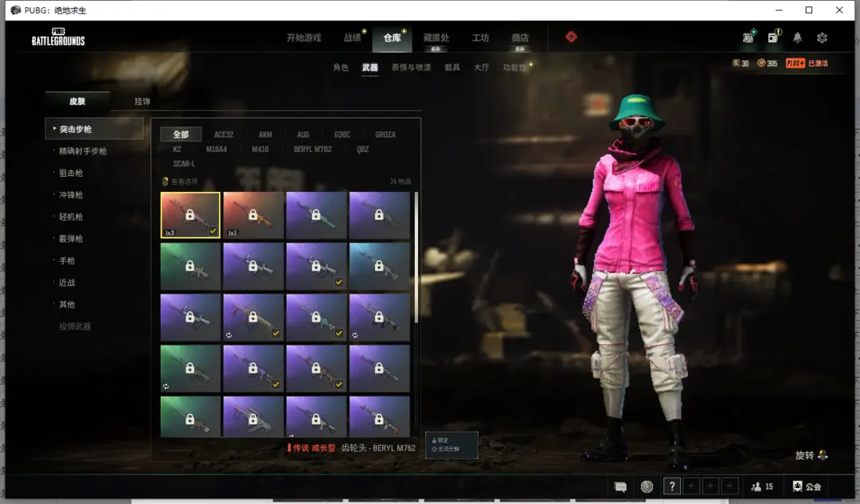Viewport: 860px width, 504px height.
Task: Open the notifications bell
Action: click(797, 37)
